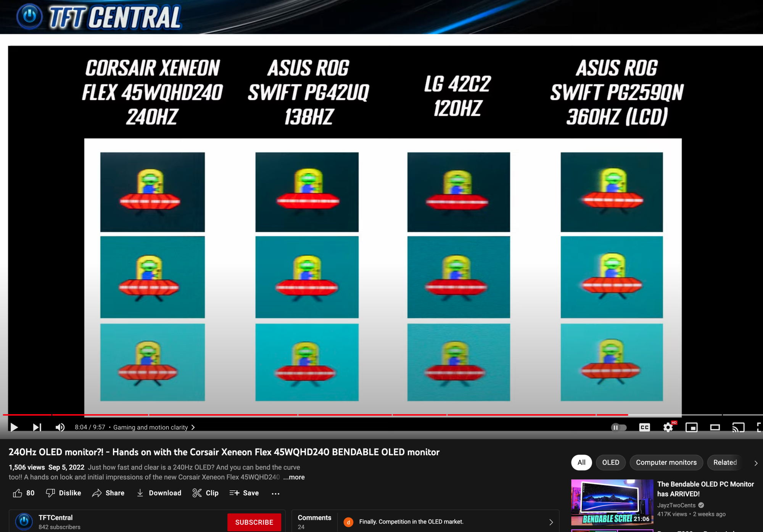Dislike the video

(x=63, y=493)
